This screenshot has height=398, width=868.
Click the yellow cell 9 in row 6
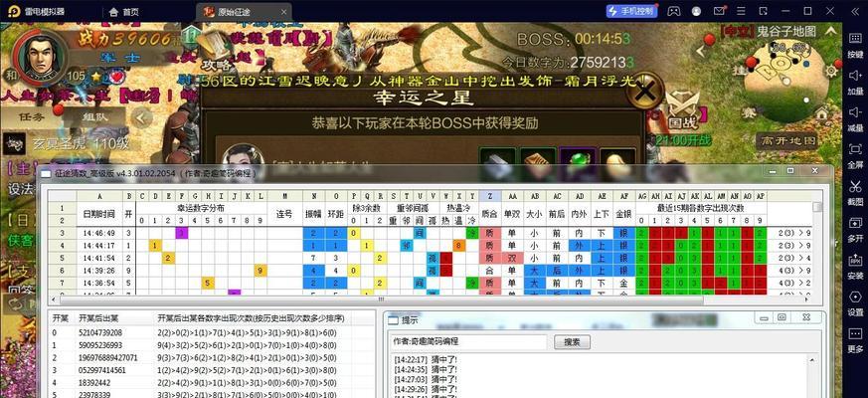pos(260,270)
